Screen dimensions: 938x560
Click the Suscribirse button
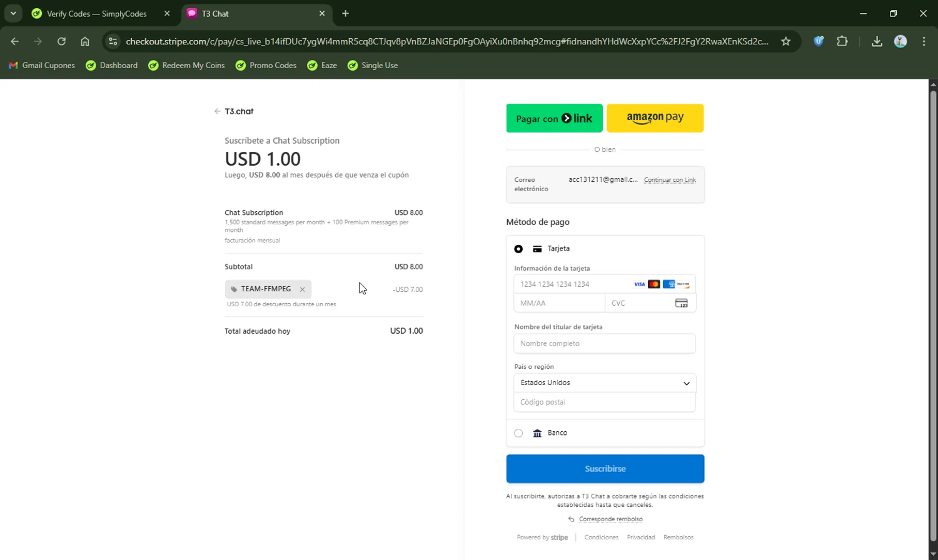pos(605,469)
